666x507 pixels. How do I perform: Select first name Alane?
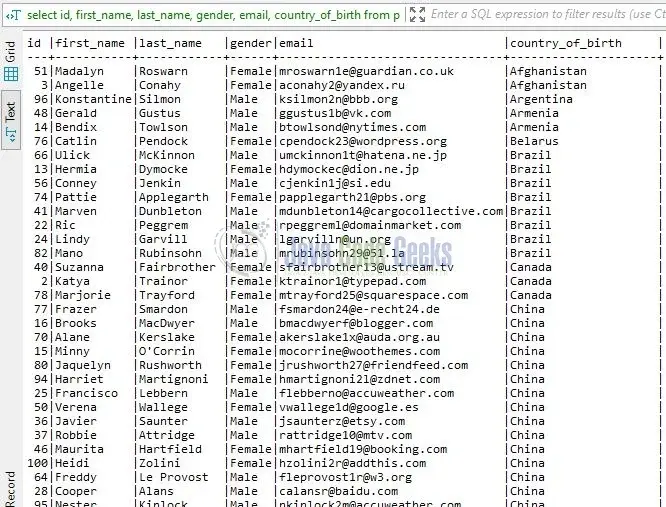coord(72,338)
